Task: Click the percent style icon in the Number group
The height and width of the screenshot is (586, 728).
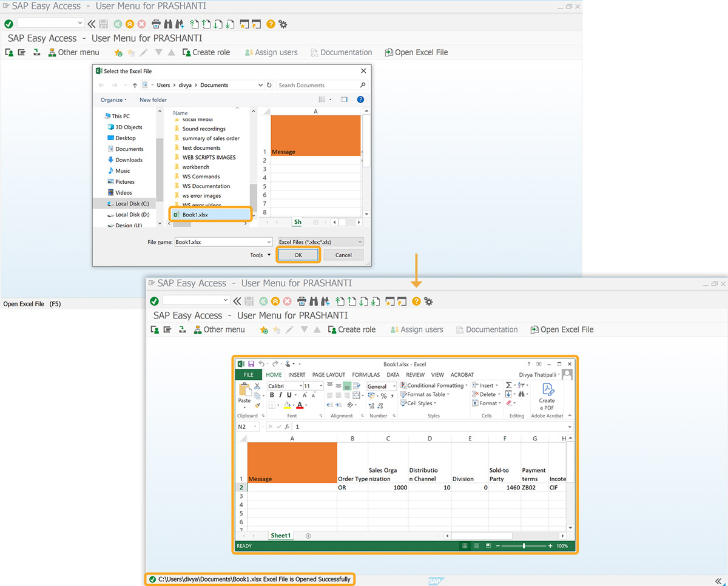Action: coord(383,396)
